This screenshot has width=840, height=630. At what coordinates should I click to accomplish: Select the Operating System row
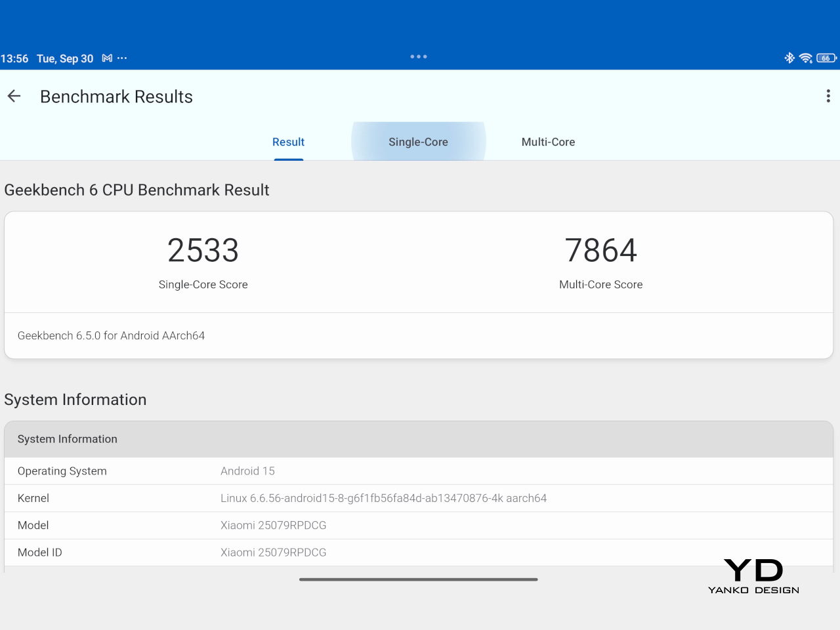(419, 471)
